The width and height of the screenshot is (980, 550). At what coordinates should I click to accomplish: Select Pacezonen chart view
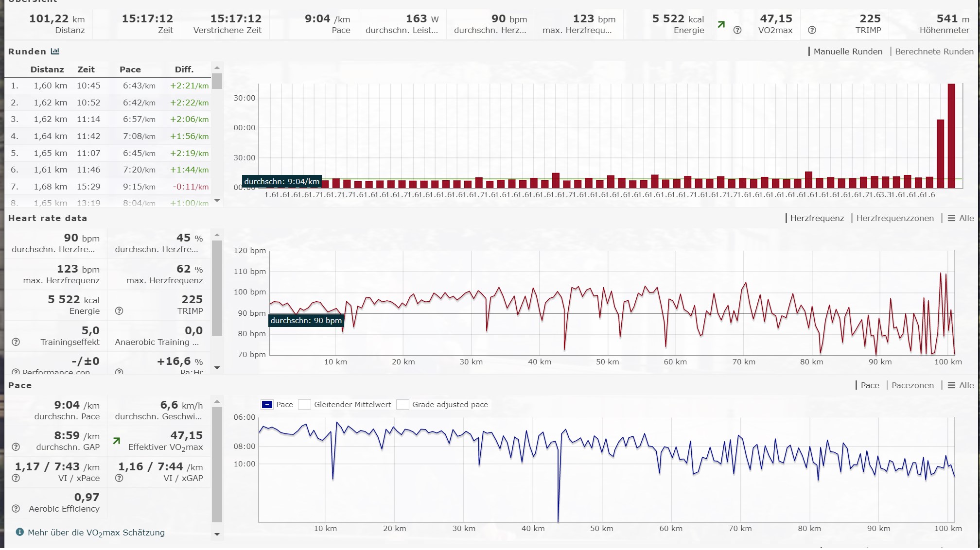(x=912, y=385)
